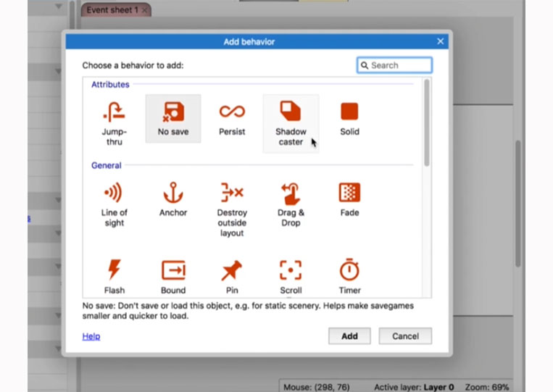Click the behavior list scrollbar
This screenshot has width=553, height=392.
(x=427, y=122)
